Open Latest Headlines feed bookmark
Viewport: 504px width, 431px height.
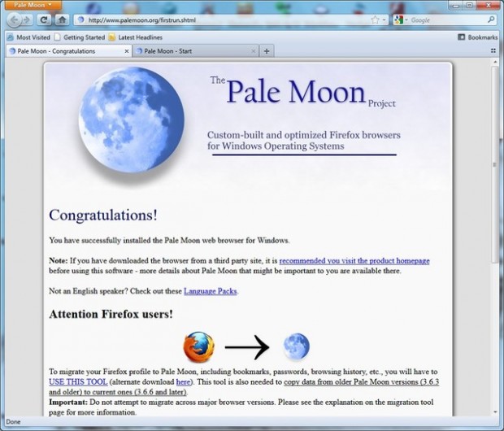click(x=135, y=37)
